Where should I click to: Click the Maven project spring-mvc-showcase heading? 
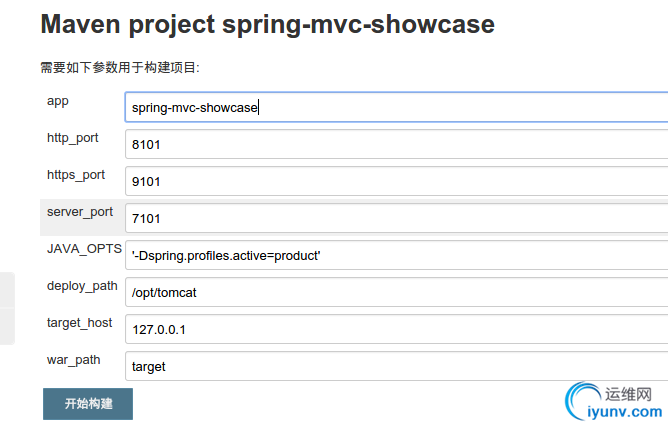[268, 24]
